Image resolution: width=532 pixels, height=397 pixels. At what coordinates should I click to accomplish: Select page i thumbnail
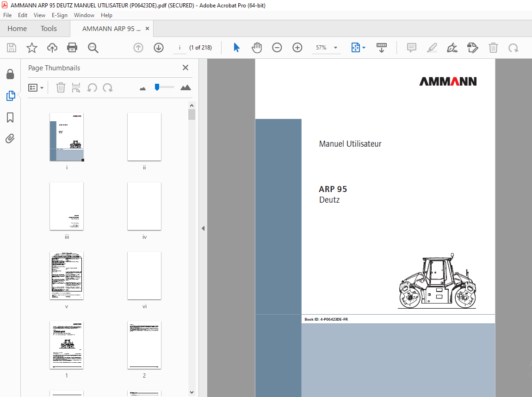pos(67,137)
